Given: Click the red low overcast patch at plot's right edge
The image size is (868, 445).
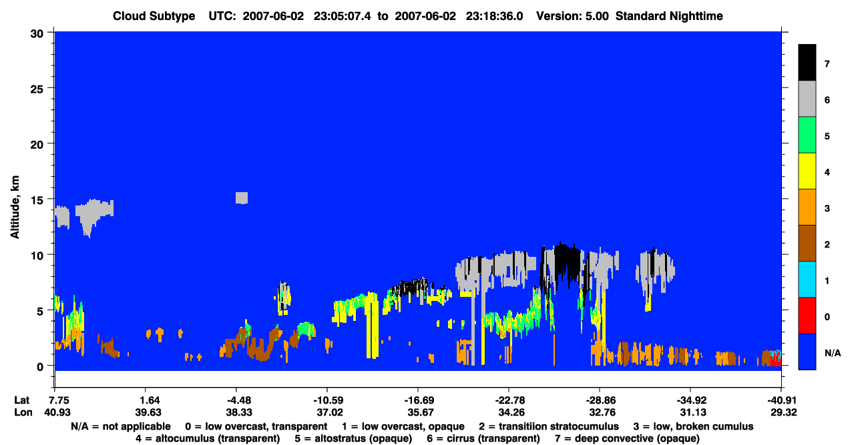Looking at the screenshot, I should pos(775,361).
